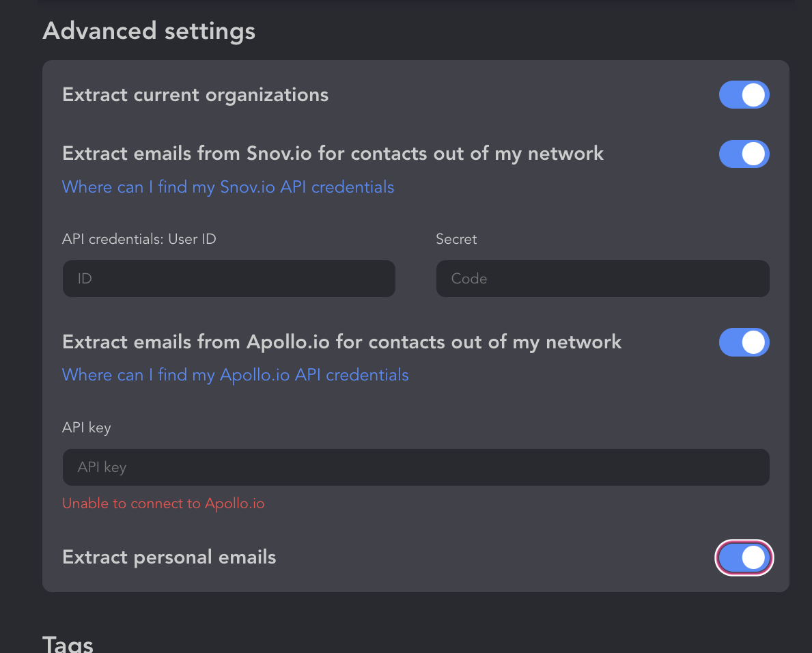Click the 'Extract current organizations' label text
Image resolution: width=812 pixels, height=653 pixels.
point(195,95)
